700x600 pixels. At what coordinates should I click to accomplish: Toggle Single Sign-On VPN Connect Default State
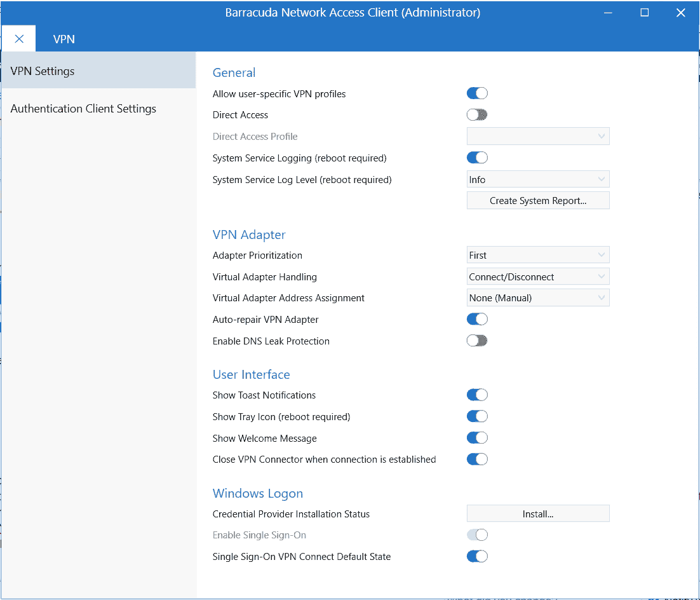(477, 556)
